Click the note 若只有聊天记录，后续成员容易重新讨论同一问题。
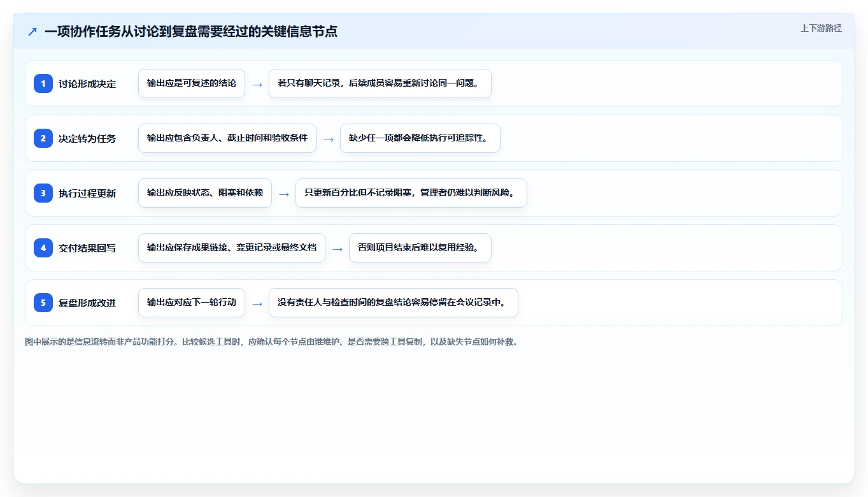 (x=380, y=83)
